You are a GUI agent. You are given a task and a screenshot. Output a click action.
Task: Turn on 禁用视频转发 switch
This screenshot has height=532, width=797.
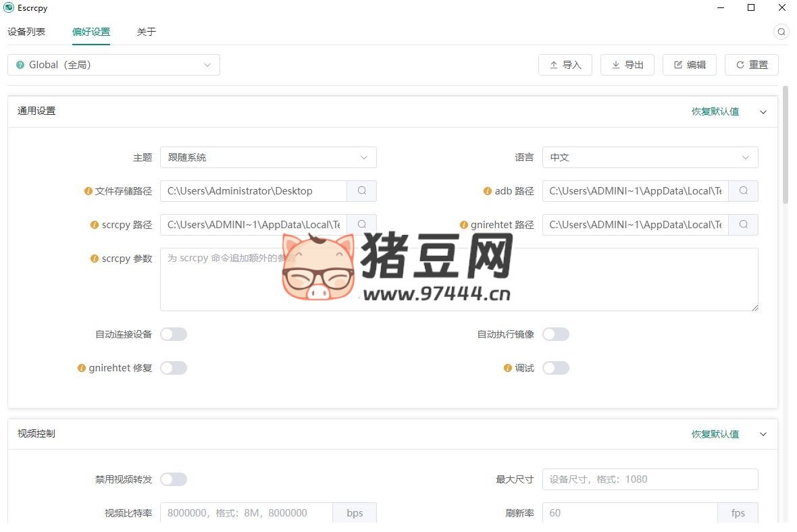pyautogui.click(x=174, y=479)
